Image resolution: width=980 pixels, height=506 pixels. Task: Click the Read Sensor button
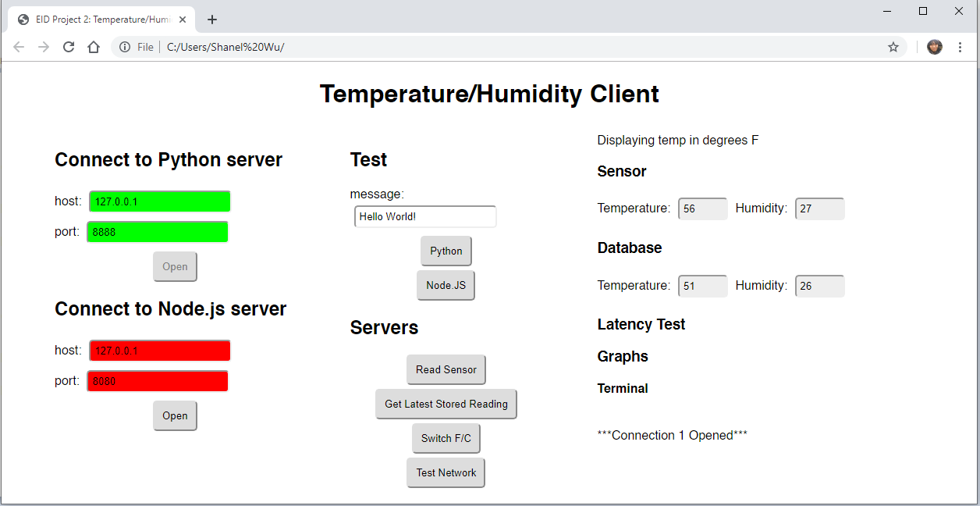[x=446, y=369]
